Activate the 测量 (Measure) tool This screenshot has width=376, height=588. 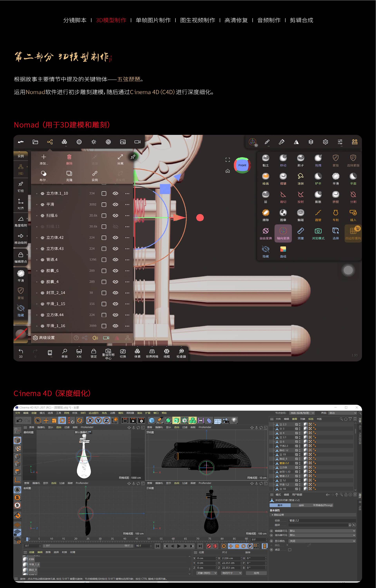coord(300,231)
